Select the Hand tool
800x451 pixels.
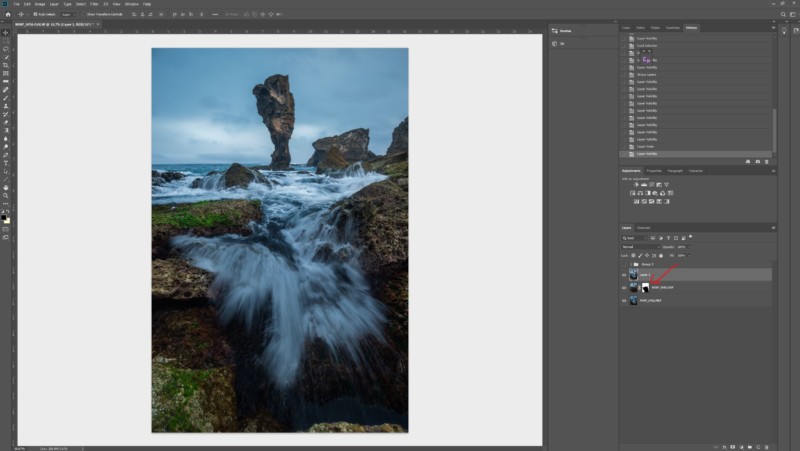click(x=6, y=188)
